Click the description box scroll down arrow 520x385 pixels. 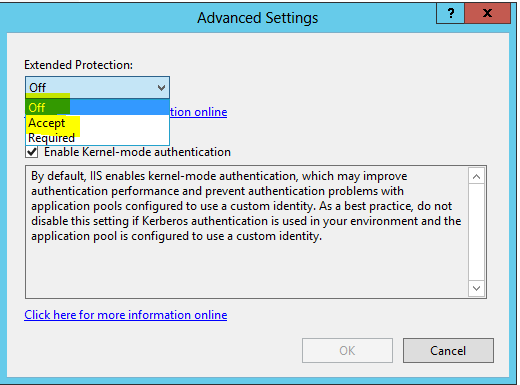pos(476,288)
